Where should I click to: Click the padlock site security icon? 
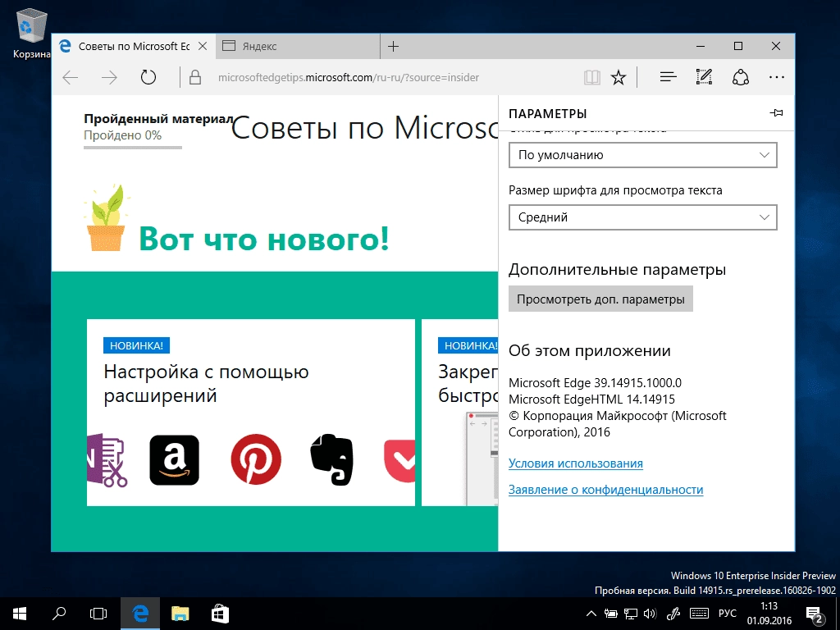195,78
